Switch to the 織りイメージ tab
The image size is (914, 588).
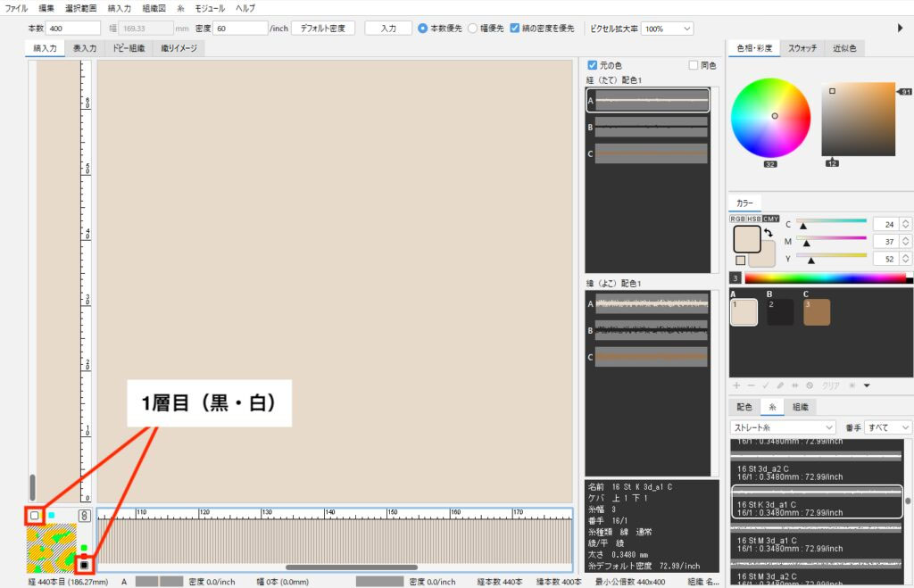(179, 48)
